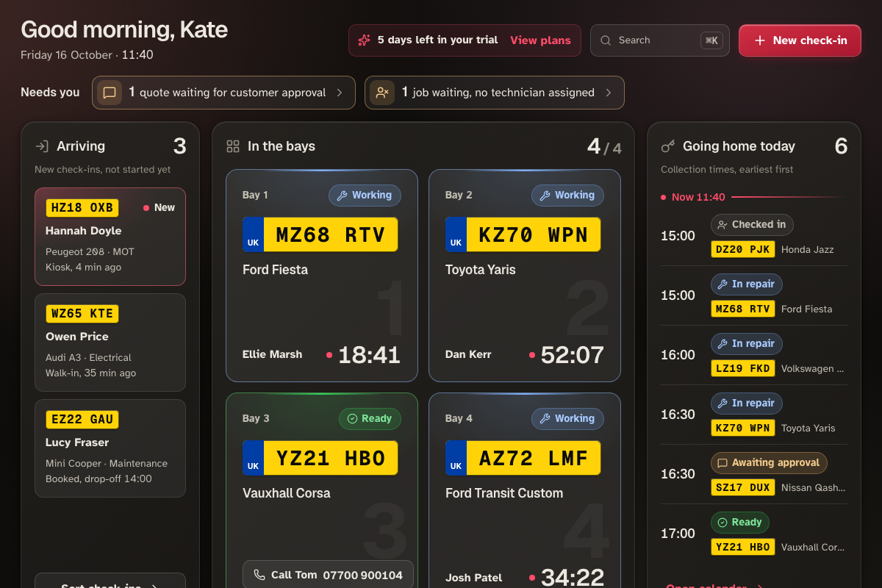Click the unassigned technician person icon
Screen dimensions: 882x588
point(382,93)
